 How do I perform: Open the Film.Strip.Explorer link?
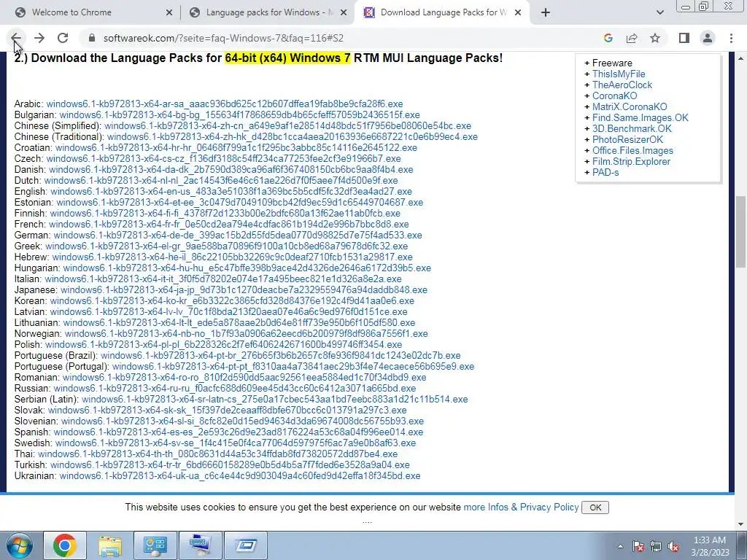coord(631,161)
